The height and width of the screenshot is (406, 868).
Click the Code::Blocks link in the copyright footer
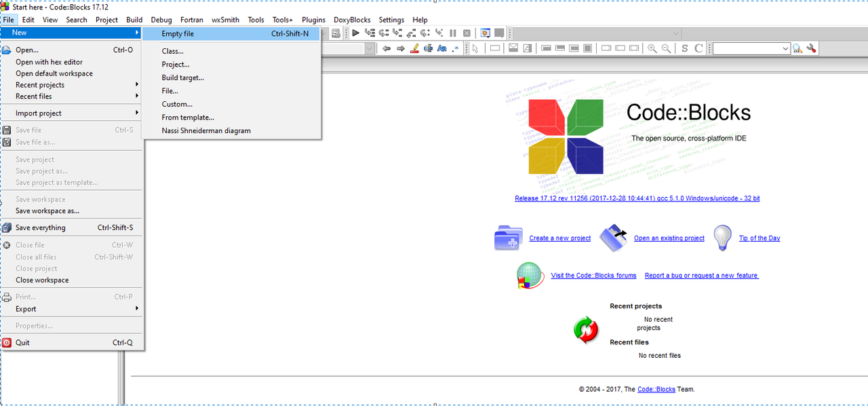tap(656, 389)
